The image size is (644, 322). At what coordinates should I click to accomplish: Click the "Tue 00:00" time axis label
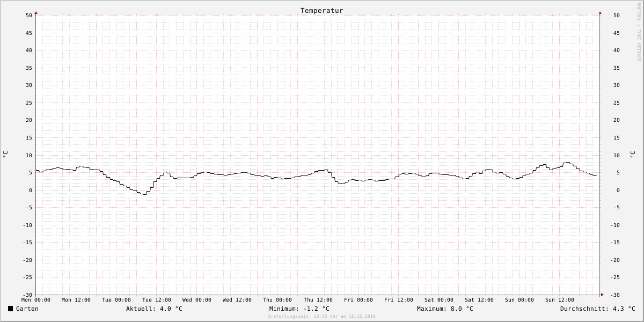coord(116,300)
